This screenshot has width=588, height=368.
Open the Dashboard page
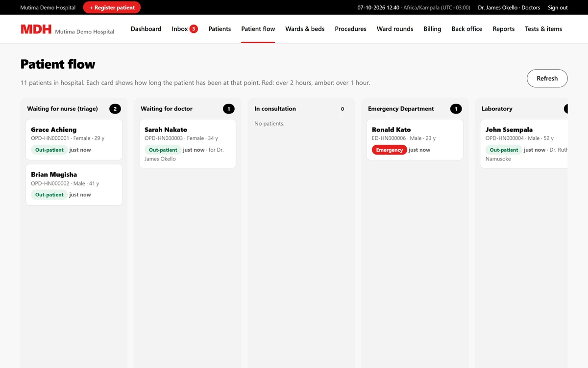click(x=146, y=29)
